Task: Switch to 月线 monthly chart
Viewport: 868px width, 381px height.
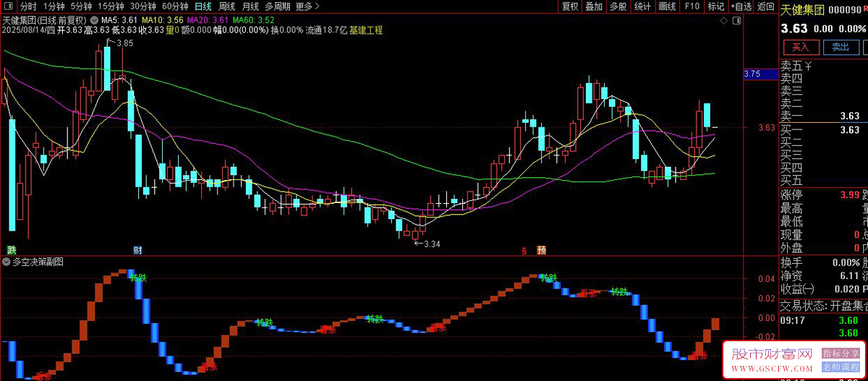Action: pyautogui.click(x=250, y=7)
